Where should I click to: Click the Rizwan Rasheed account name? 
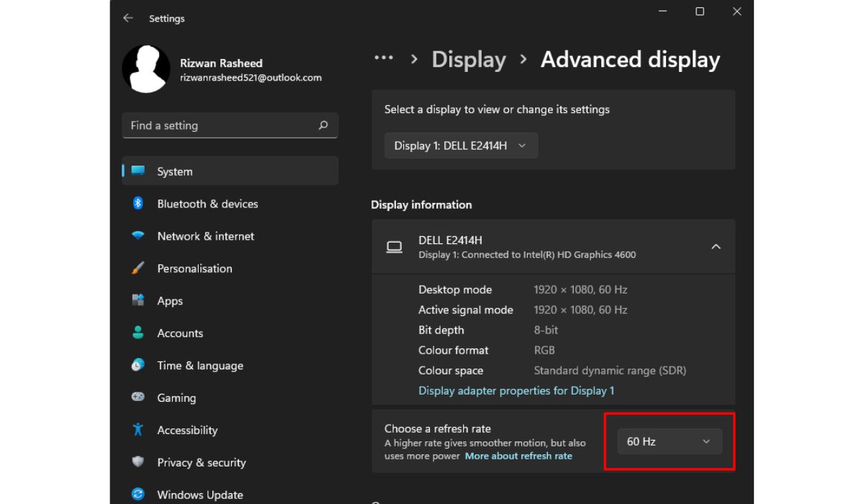(221, 63)
